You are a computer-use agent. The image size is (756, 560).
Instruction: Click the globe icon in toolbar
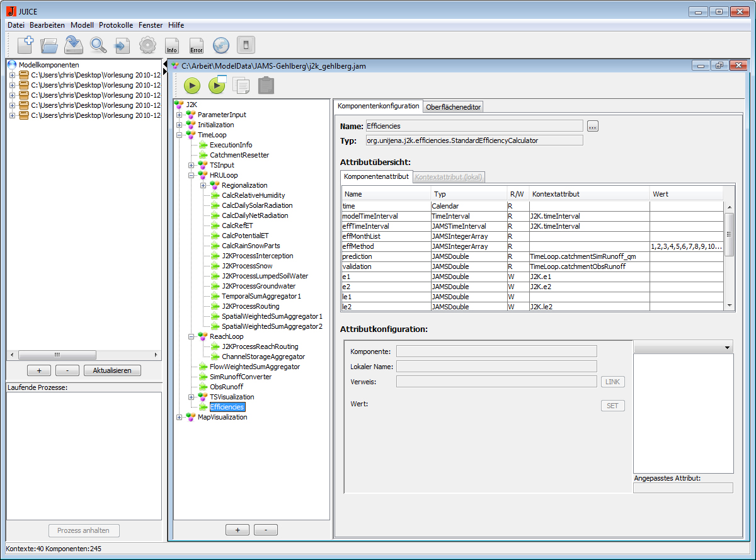pos(220,45)
